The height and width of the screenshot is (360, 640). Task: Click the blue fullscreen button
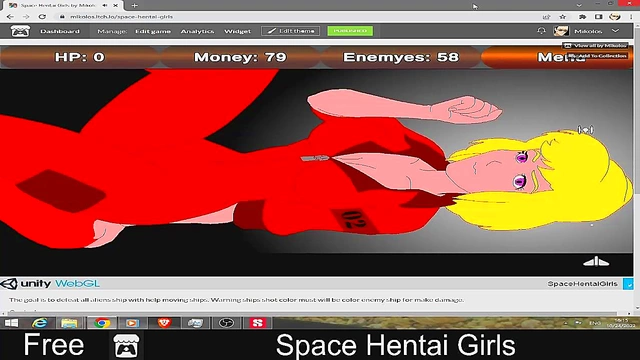point(628,284)
